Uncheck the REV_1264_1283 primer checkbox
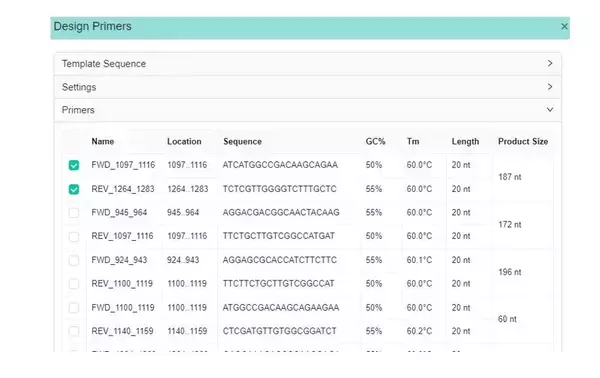Image resolution: width=600 pixels, height=378 pixels. [74, 189]
